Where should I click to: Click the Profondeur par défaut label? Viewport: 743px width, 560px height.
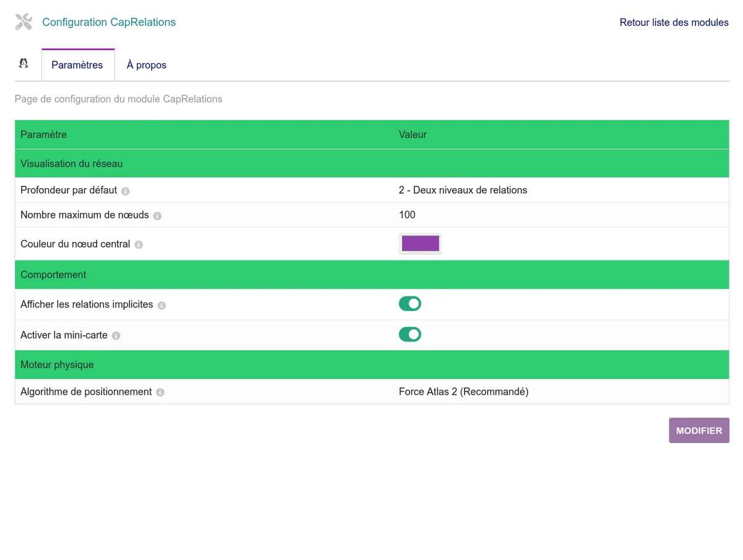[x=69, y=190]
